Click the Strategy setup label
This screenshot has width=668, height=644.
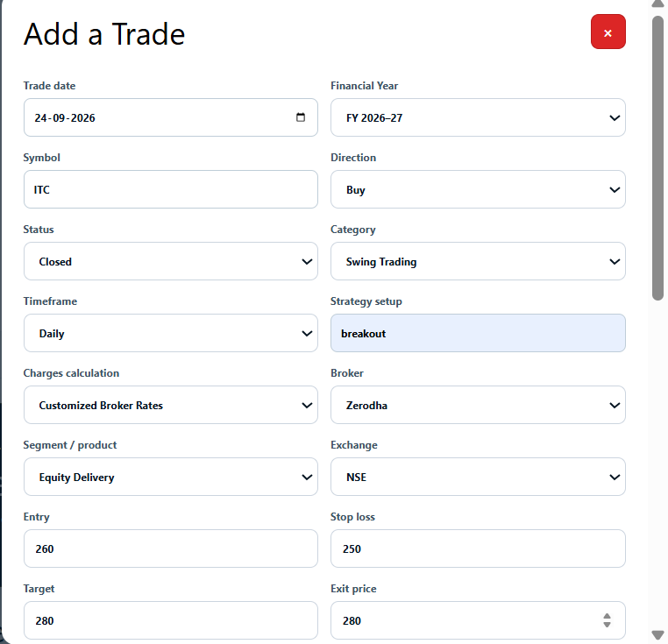pos(366,301)
